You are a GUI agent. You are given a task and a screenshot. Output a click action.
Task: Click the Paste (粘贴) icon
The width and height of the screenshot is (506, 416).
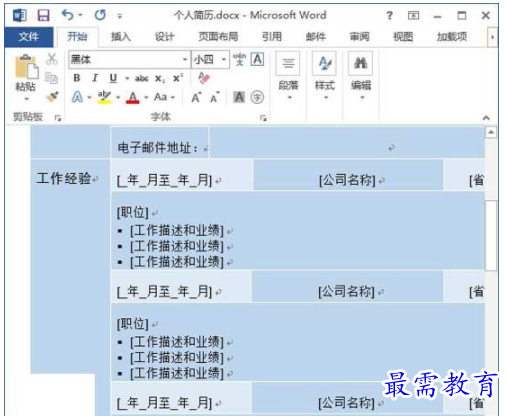[26, 67]
